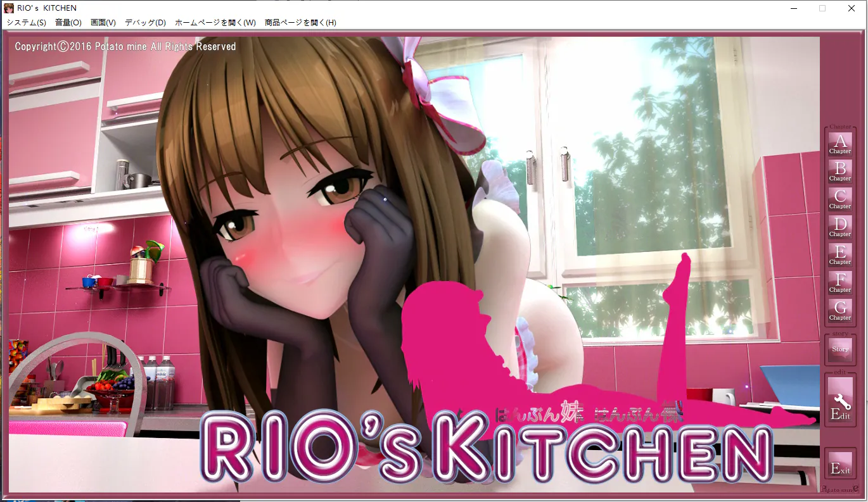Click the Story mode button

point(840,349)
